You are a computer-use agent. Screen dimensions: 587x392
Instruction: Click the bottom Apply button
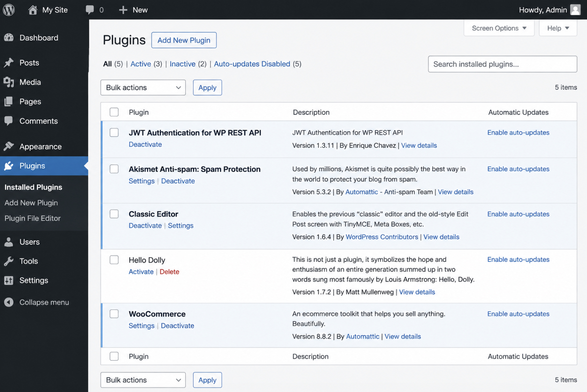tap(208, 380)
